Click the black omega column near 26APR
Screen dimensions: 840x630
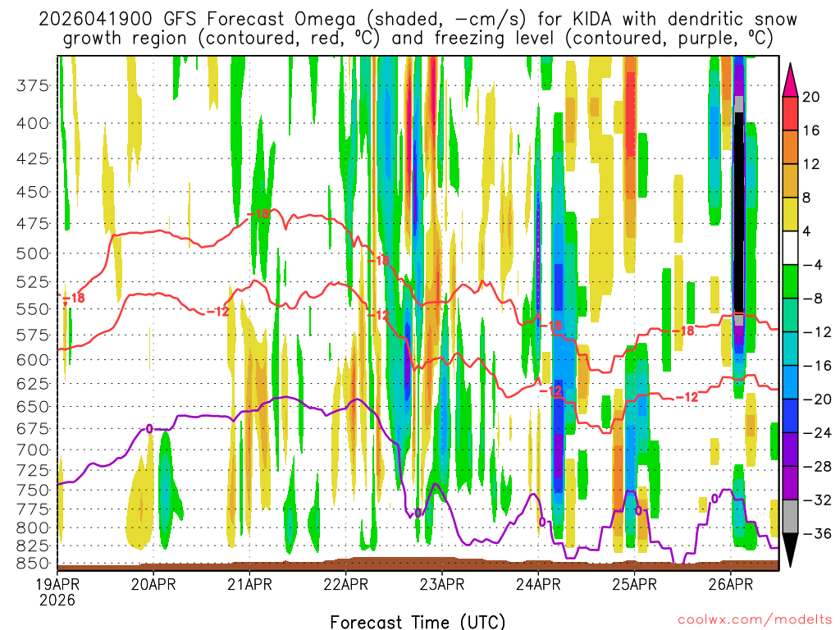(x=739, y=213)
